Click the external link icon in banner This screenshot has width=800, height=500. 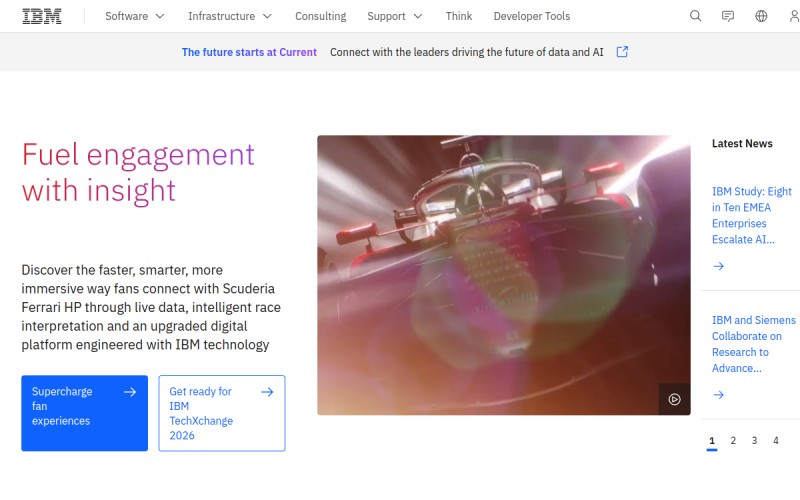pos(622,52)
